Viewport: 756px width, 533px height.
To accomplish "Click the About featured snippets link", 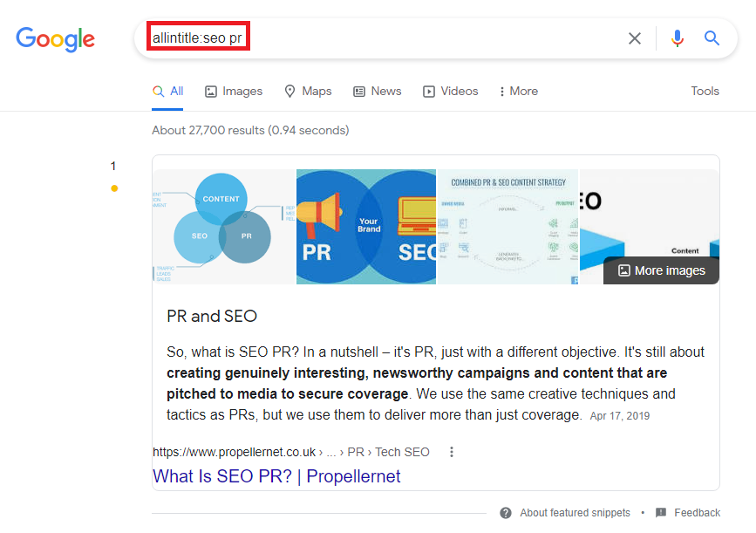I will click(x=575, y=513).
